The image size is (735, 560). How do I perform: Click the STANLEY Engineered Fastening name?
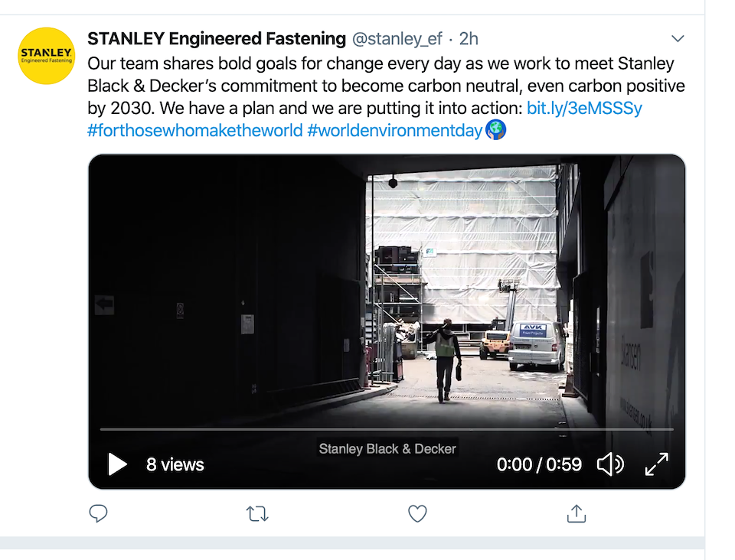tap(217, 38)
